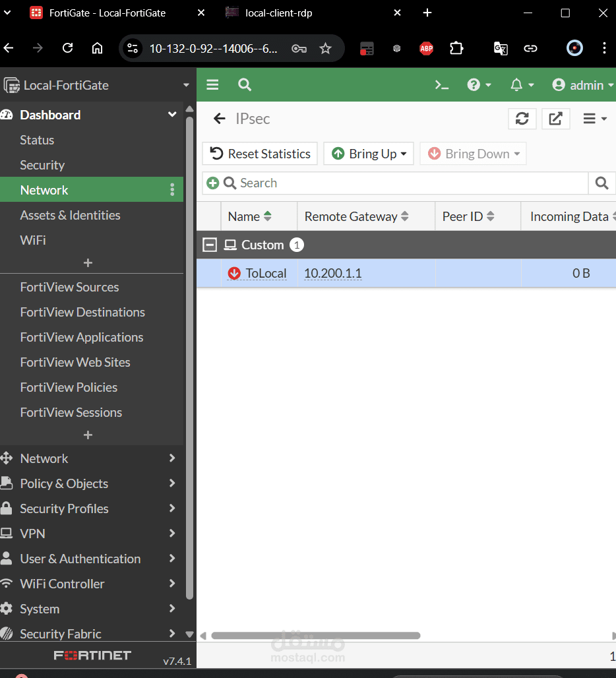Open FortiView Policies
The image size is (616, 678).
(69, 387)
